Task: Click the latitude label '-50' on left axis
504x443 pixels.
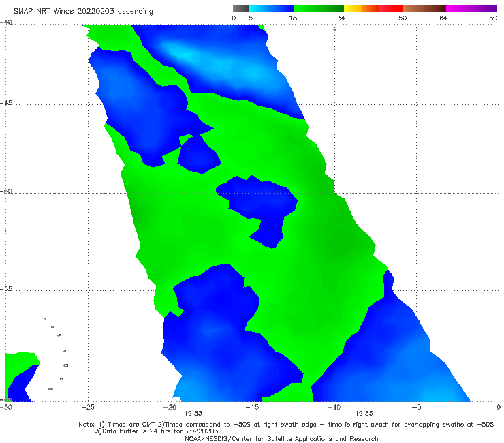Action: pyautogui.click(x=6, y=191)
